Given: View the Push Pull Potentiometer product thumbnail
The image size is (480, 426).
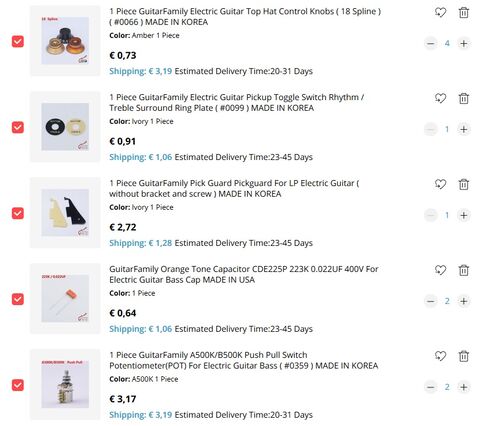Looking at the screenshot, I should [65, 384].
